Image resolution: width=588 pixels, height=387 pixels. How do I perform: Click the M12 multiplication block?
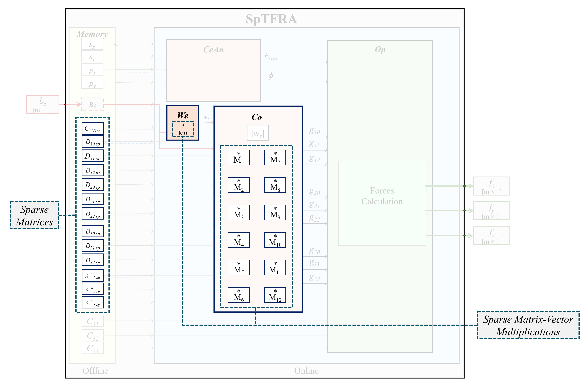tap(275, 295)
